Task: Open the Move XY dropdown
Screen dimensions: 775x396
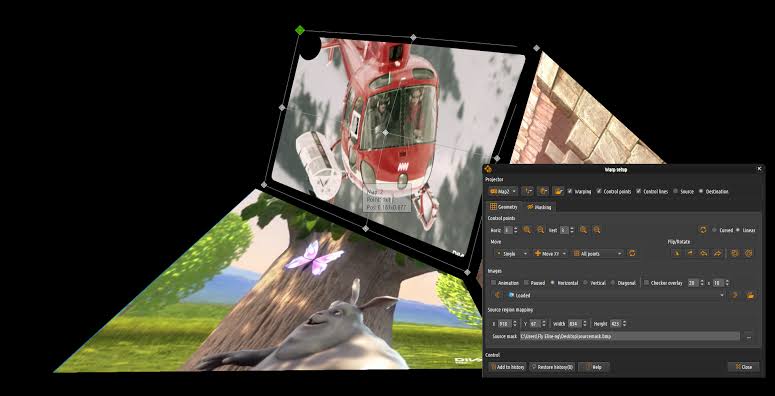Action: (x=551, y=253)
